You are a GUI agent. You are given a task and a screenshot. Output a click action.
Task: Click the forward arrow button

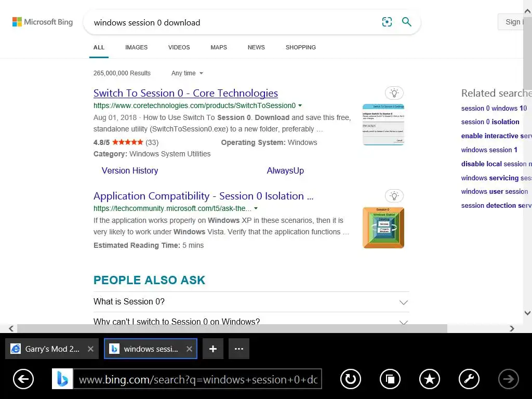pyautogui.click(x=508, y=379)
